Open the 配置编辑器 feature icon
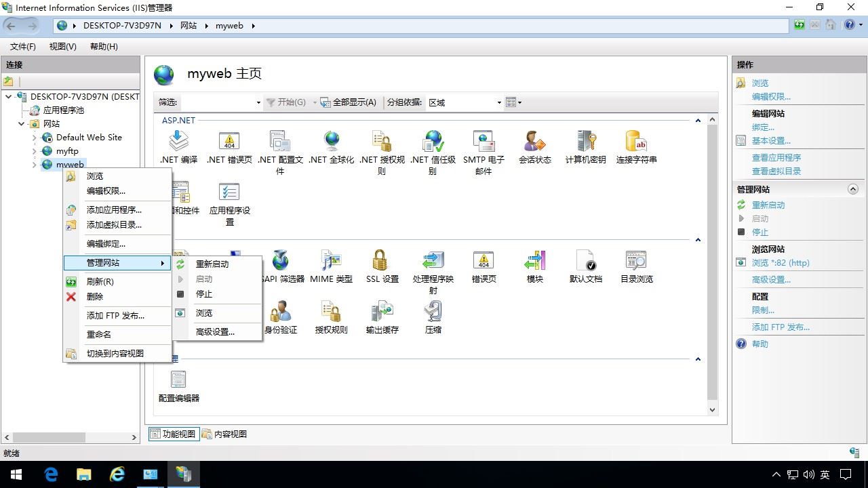868x488 pixels. (178, 386)
